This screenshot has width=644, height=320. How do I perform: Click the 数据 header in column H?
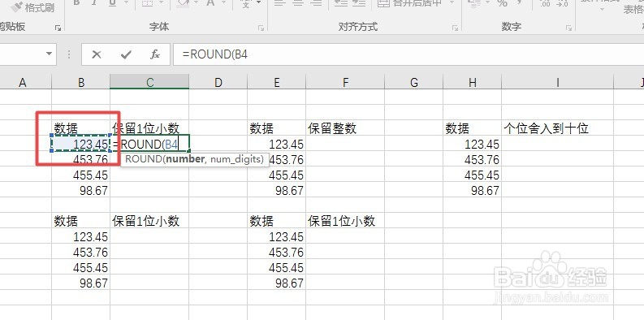click(x=473, y=128)
